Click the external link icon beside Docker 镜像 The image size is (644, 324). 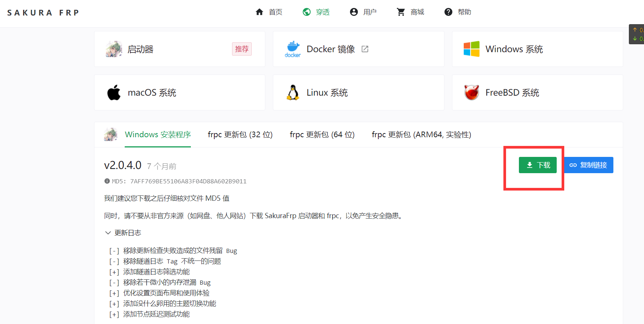[x=365, y=49]
